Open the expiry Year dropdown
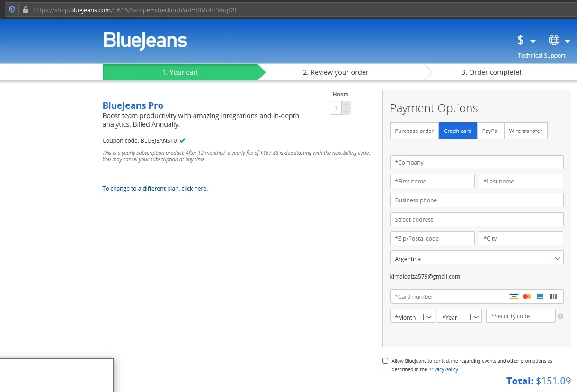The height and width of the screenshot is (392, 577). point(459,317)
